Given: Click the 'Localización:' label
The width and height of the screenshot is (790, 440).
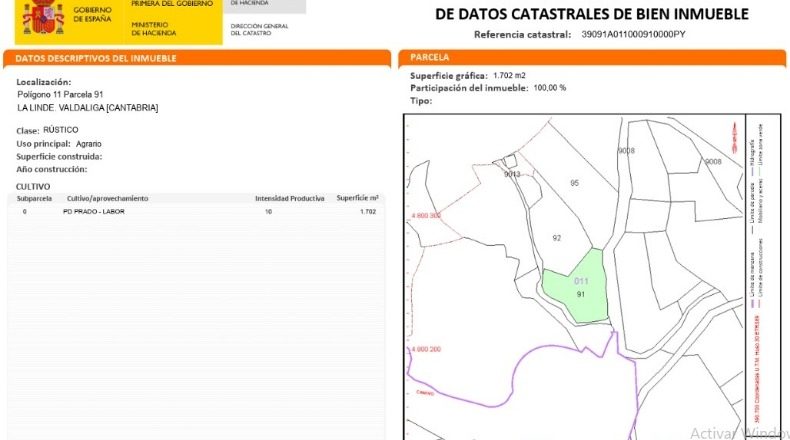Looking at the screenshot, I should pos(43,82).
